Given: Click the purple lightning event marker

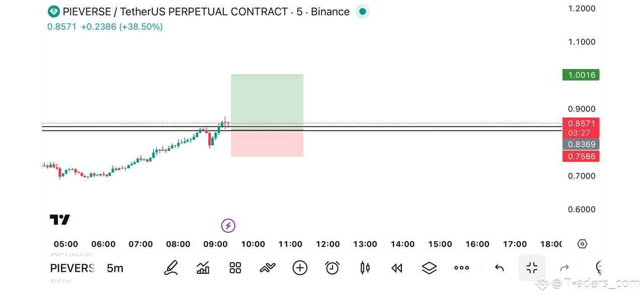Looking at the screenshot, I should pos(228,225).
